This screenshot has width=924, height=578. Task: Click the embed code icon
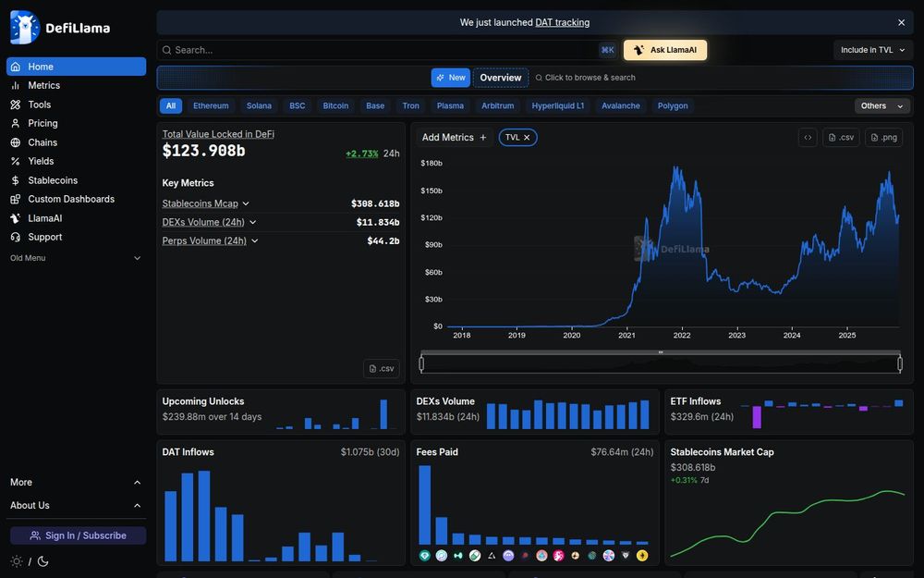(x=808, y=138)
